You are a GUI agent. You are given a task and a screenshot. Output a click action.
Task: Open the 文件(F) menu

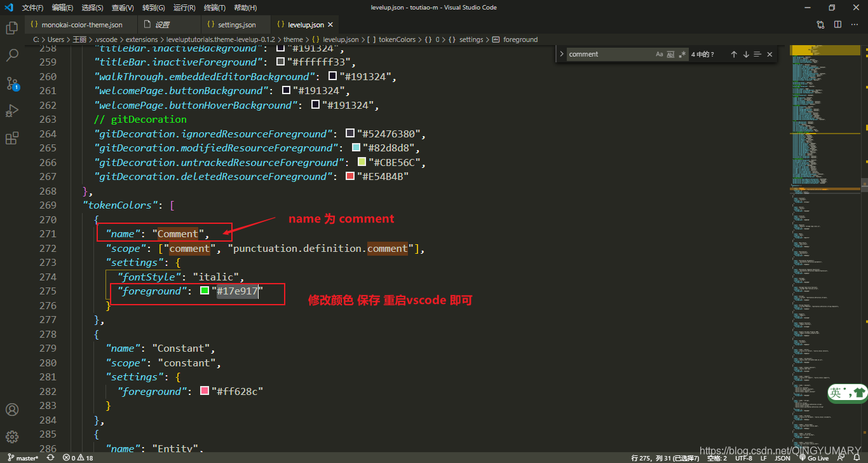(x=32, y=8)
